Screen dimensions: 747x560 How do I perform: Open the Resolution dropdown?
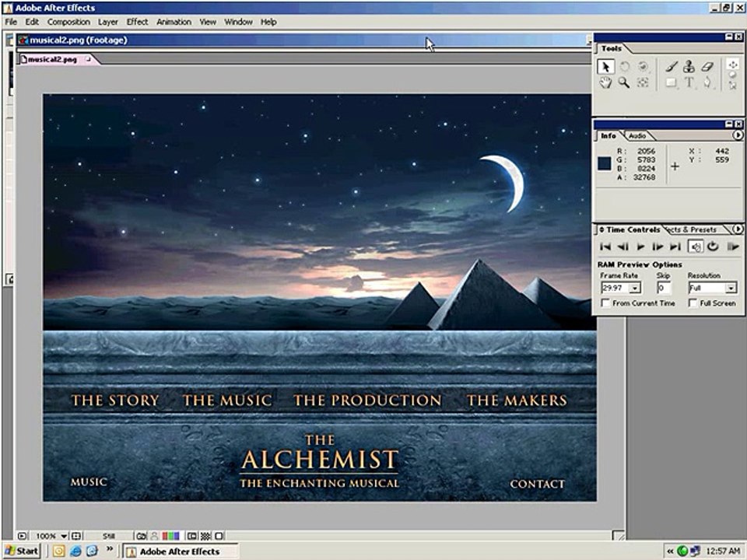click(731, 288)
